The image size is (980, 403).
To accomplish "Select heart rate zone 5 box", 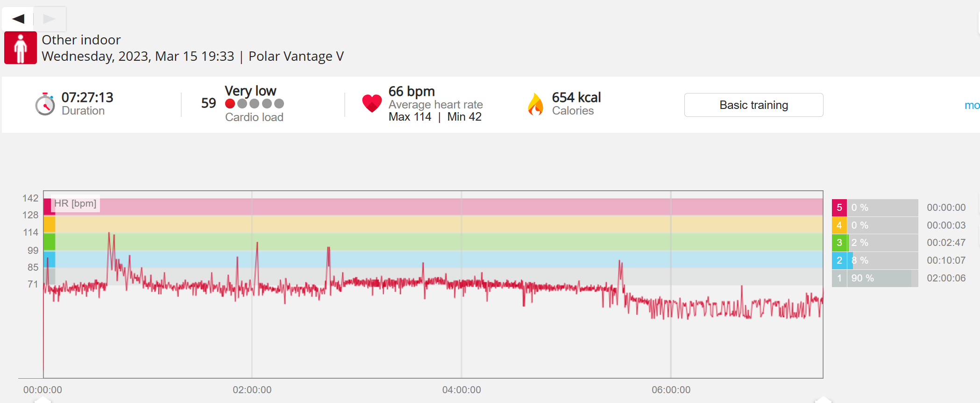I will [x=839, y=208].
